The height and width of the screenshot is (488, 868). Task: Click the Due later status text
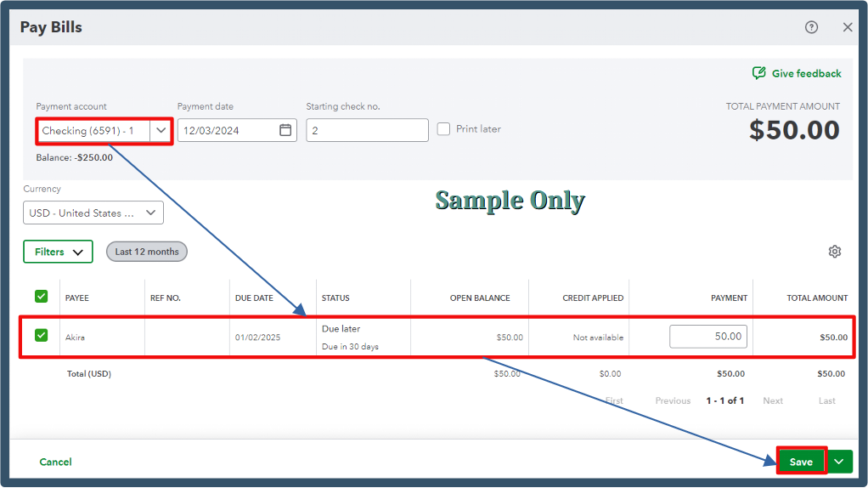(x=341, y=328)
